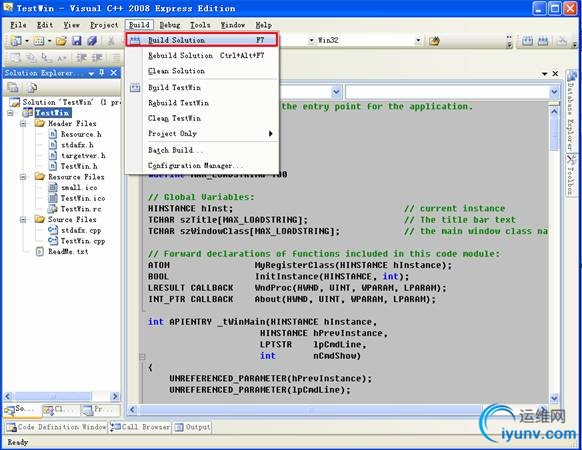This screenshot has height=450, width=582.
Task: Click the editor horizontal scrollbar left arrow
Action: [x=133, y=410]
